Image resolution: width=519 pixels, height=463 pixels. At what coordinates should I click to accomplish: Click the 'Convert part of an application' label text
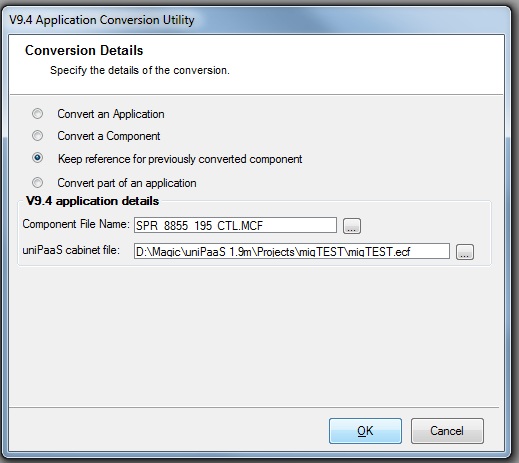[127, 183]
